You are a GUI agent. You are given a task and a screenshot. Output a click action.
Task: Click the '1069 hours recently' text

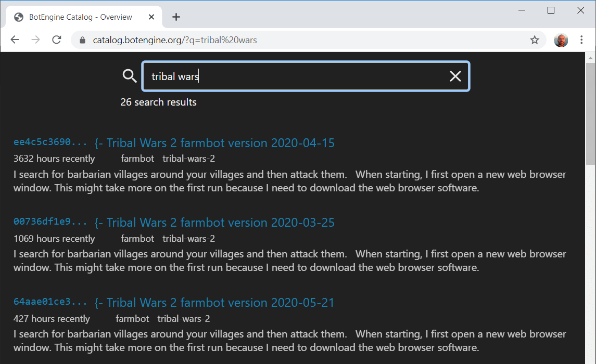54,238
